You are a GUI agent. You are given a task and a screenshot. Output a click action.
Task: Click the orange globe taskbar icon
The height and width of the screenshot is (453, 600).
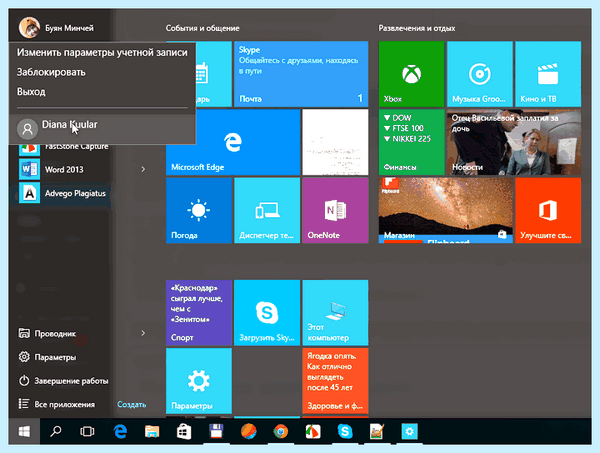[x=249, y=432]
